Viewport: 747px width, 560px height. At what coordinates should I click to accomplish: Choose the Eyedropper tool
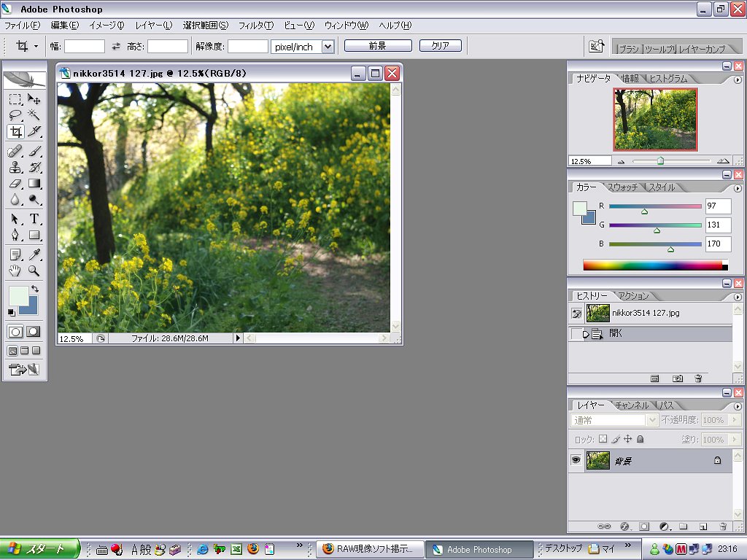(34, 254)
